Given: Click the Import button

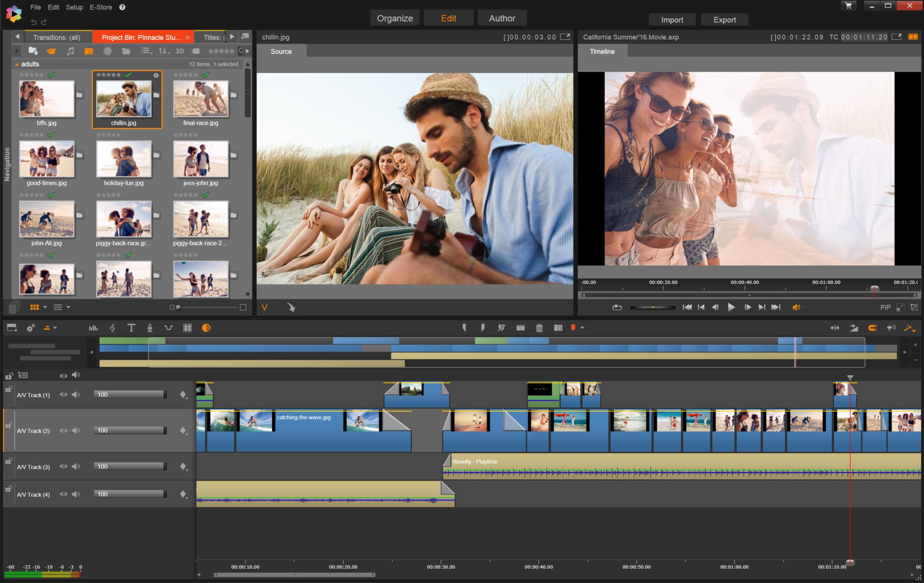Looking at the screenshot, I should pyautogui.click(x=672, y=20).
